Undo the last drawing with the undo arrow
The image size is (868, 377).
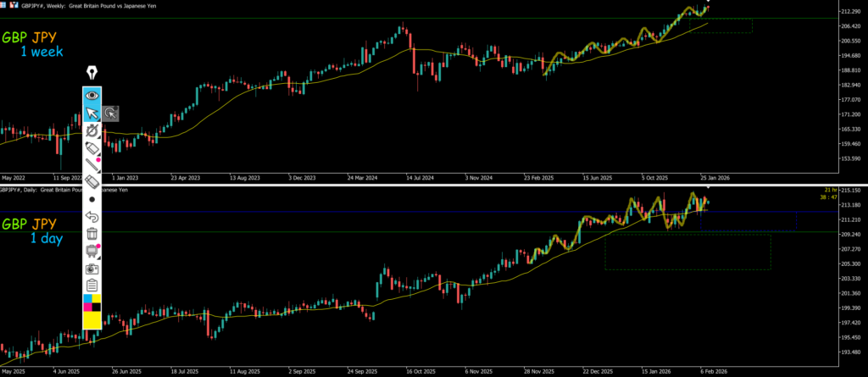(x=92, y=216)
